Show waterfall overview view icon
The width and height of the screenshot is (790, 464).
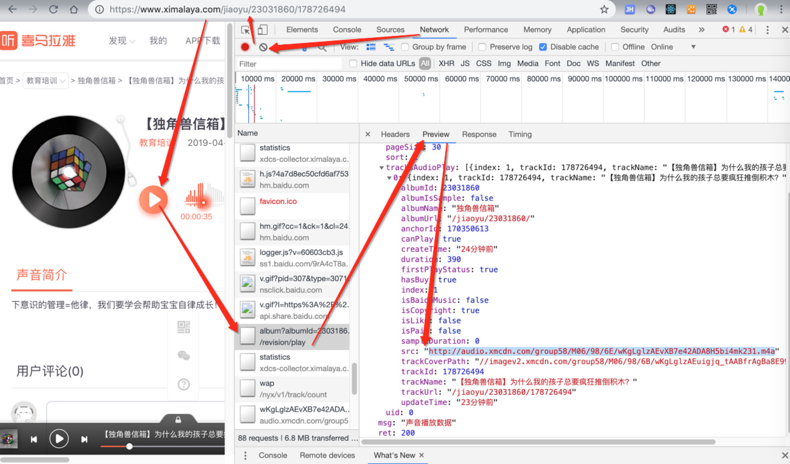388,47
